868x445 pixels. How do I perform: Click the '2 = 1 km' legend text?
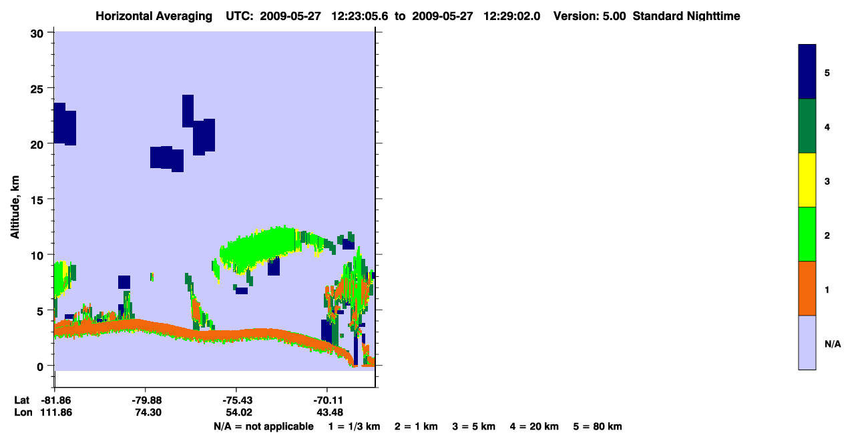(416, 426)
